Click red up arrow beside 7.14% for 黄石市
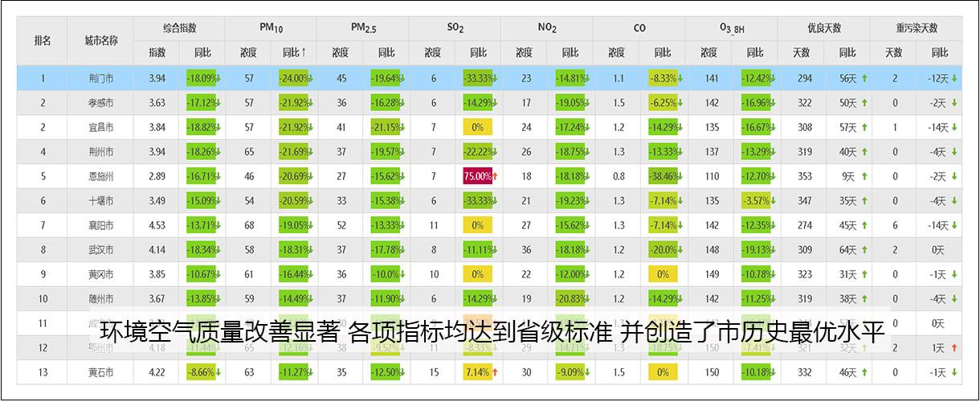 (494, 372)
